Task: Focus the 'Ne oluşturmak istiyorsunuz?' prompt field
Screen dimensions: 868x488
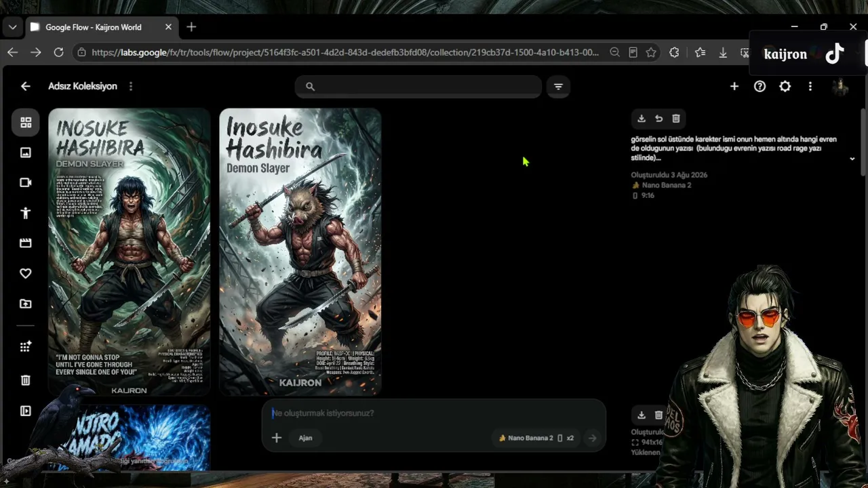Action: point(434,413)
